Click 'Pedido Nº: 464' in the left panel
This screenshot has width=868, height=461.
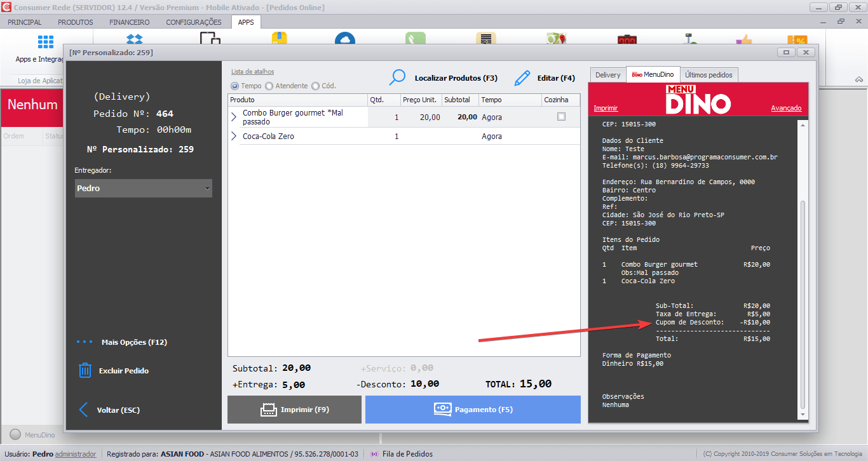click(133, 114)
